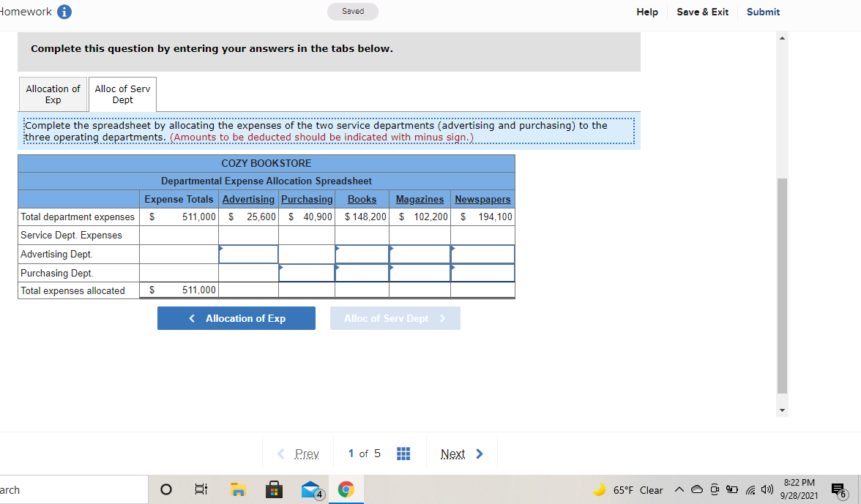Expand hidden icons in the system tray
The width and height of the screenshot is (861, 504).
coord(679,489)
